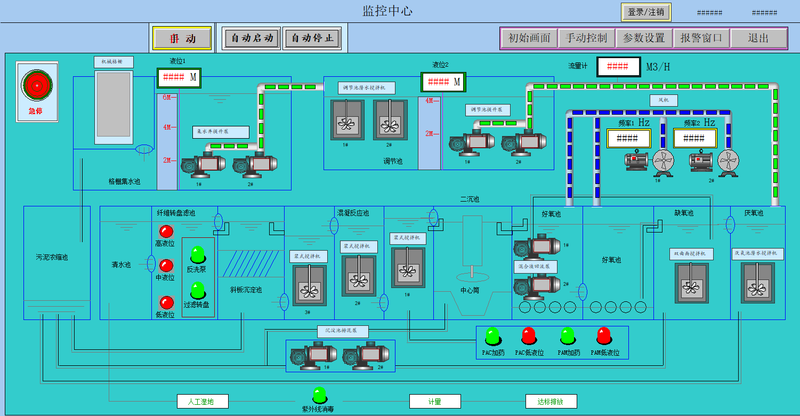Click the 缺氧池 mixer icon
The image size is (800, 416).
pos(687,283)
